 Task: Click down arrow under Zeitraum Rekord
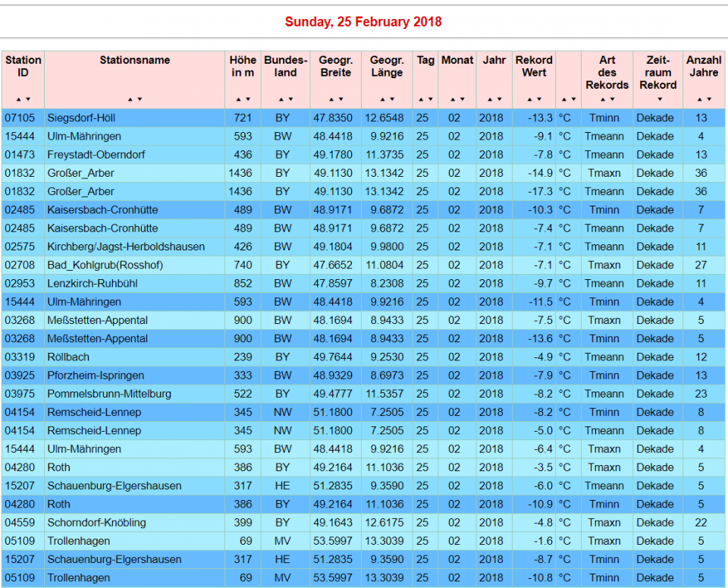pyautogui.click(x=658, y=99)
